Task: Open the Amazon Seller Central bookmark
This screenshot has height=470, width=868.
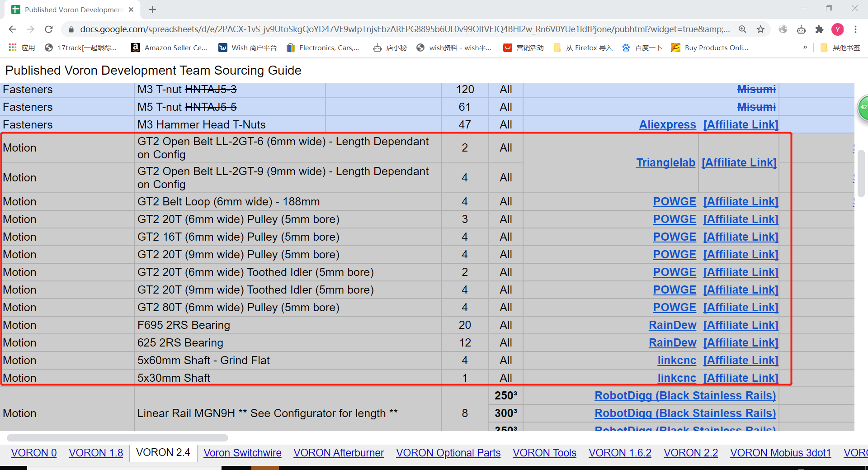Action: pyautogui.click(x=169, y=47)
